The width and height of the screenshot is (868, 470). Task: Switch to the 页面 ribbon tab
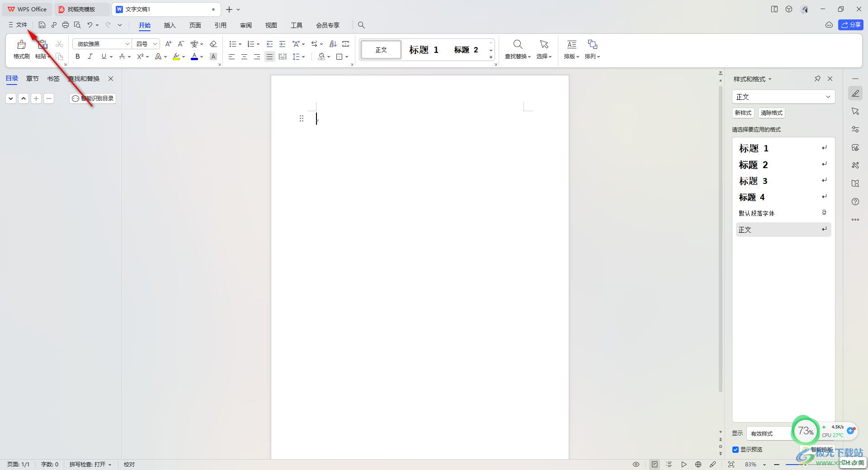[195, 25]
